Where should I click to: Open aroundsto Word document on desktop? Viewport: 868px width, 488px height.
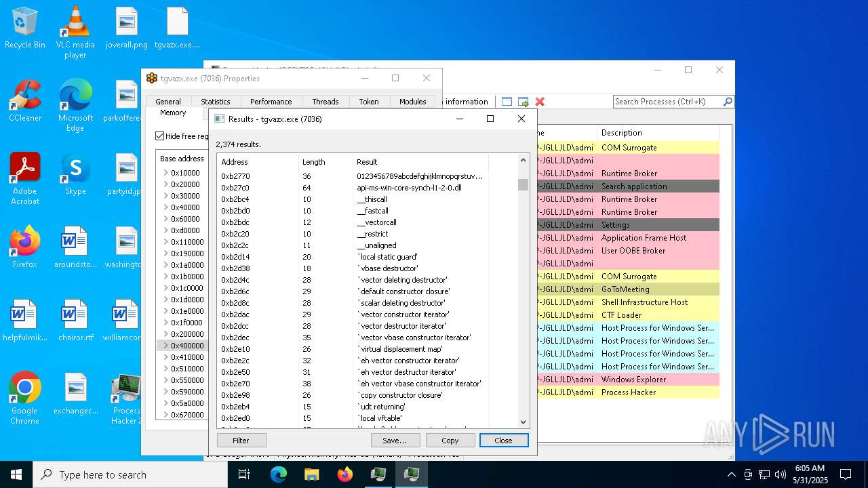coord(75,247)
